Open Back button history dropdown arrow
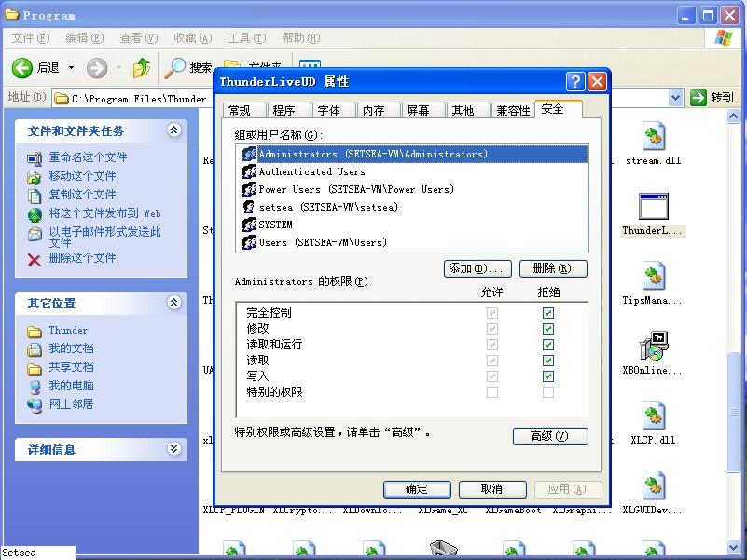This screenshot has height=560, width=747. coord(71,68)
